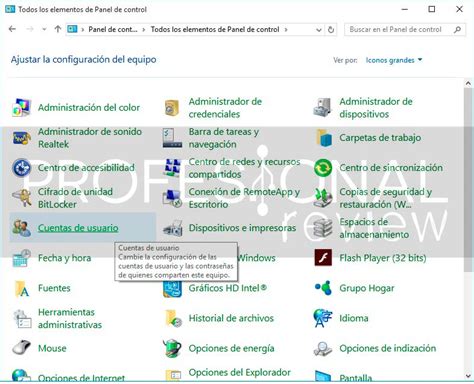Click the Idioma link text
Viewport: 474px width, 384px height.
pyautogui.click(x=354, y=318)
